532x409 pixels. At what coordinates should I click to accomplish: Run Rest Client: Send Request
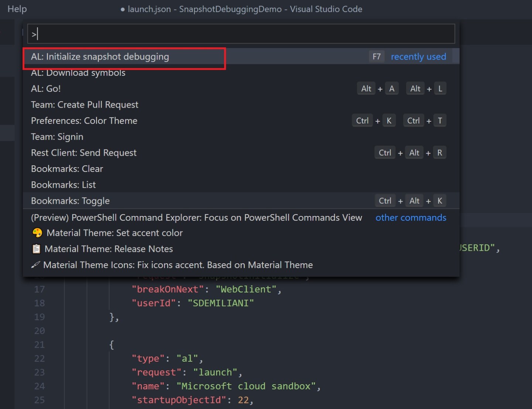click(x=241, y=153)
